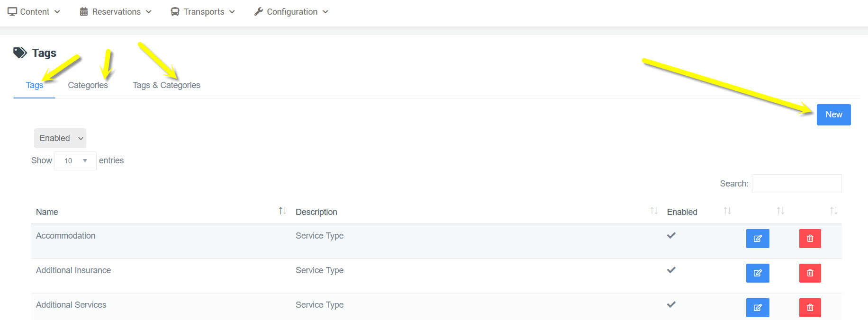Image resolution: width=868 pixels, height=320 pixels.
Task: Expand the Transports menu
Action: pos(203,12)
